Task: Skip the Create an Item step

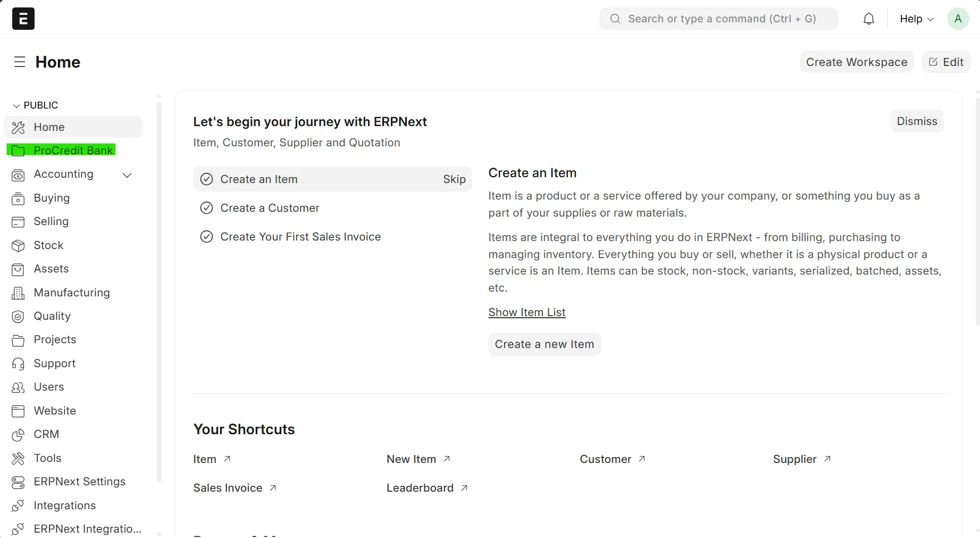Action: pos(454,179)
